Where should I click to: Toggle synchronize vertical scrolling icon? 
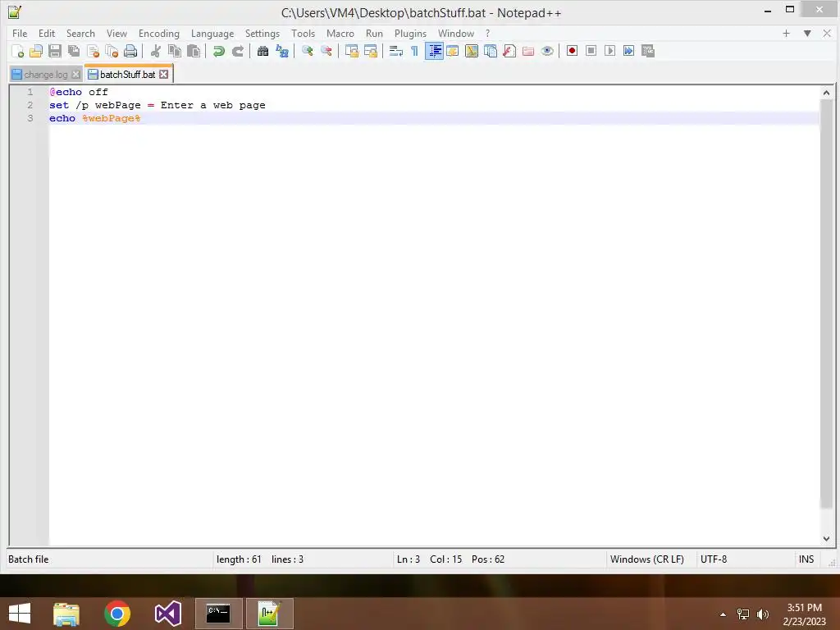351,51
